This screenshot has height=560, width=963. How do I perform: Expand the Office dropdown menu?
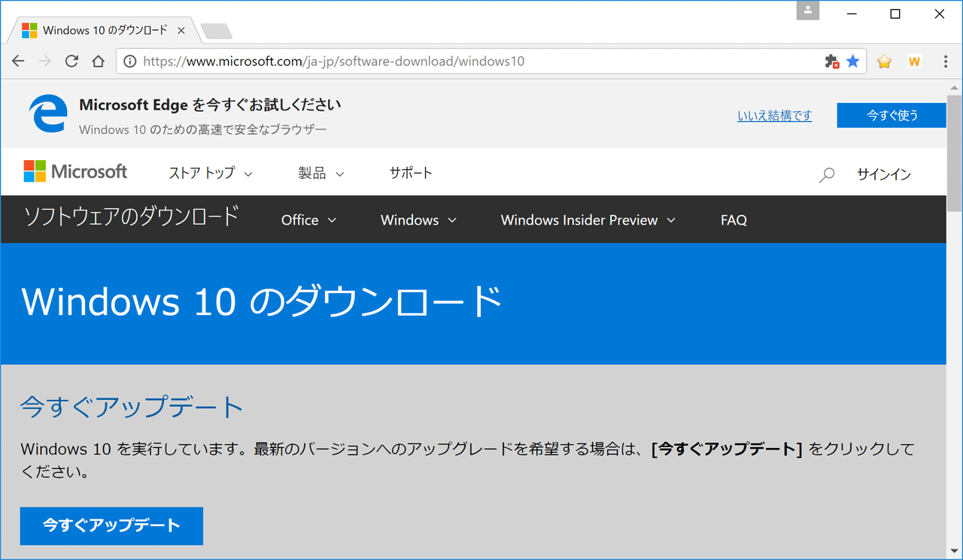[308, 220]
